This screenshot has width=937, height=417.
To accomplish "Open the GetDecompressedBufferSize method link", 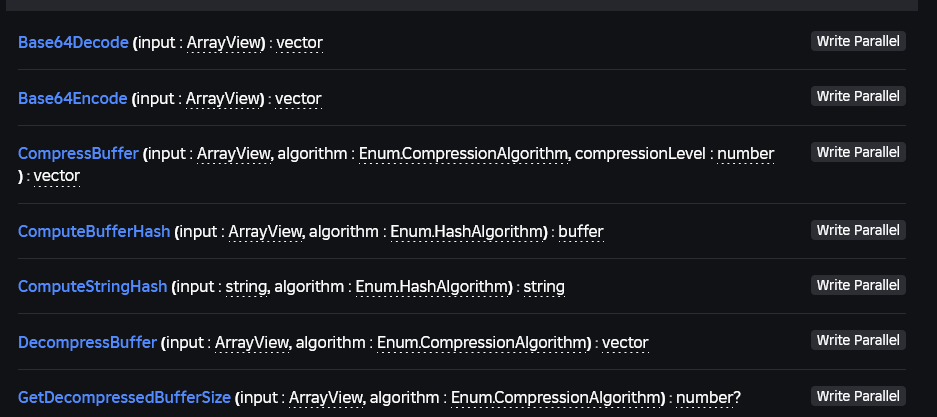I will tap(124, 397).
